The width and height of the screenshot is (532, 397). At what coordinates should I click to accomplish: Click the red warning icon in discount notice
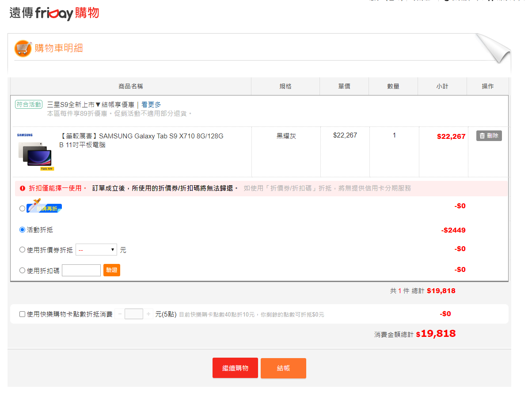[23, 188]
